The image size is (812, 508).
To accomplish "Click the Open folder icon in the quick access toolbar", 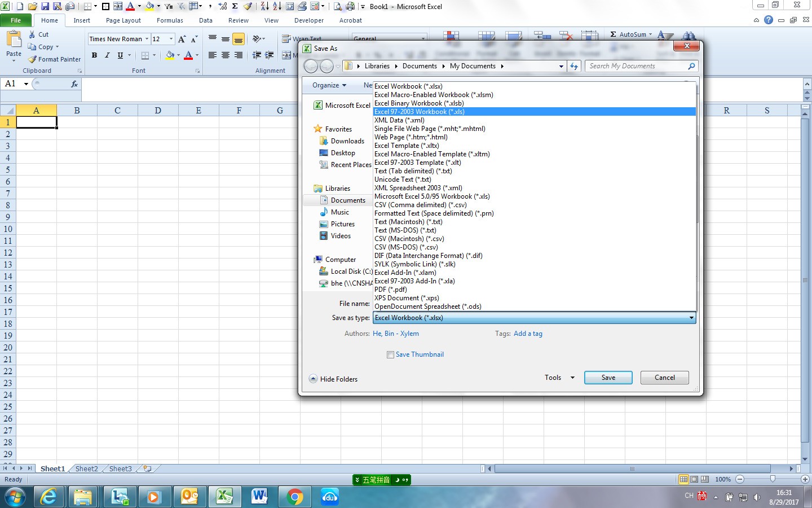I will 32,6.
